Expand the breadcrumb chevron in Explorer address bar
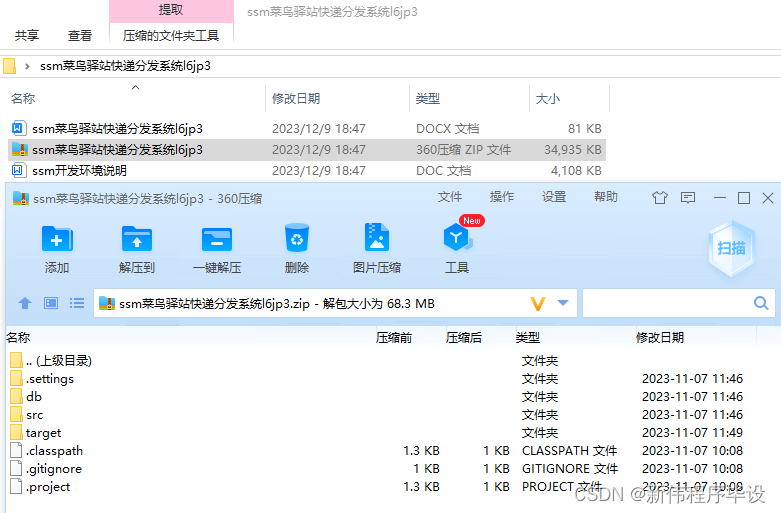 [27, 66]
